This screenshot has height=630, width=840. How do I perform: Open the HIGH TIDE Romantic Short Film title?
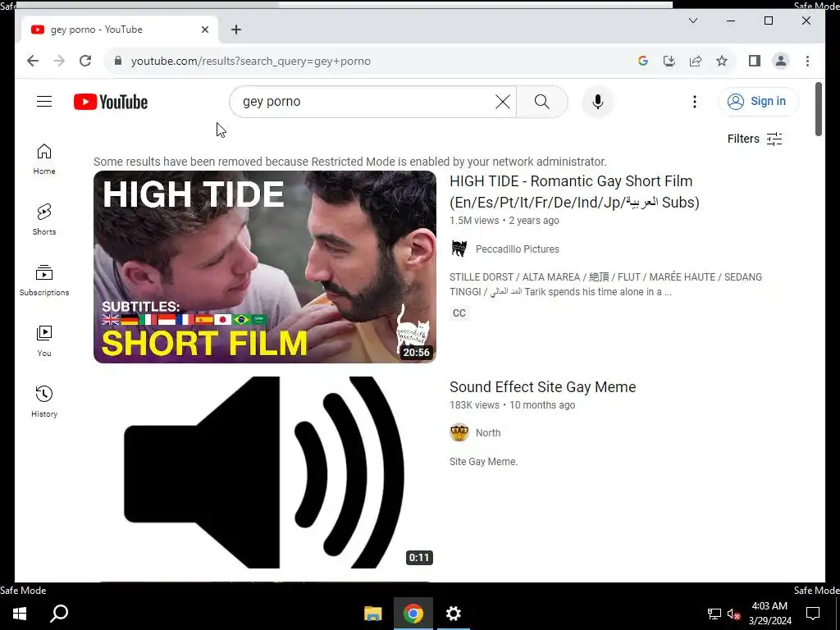[574, 192]
